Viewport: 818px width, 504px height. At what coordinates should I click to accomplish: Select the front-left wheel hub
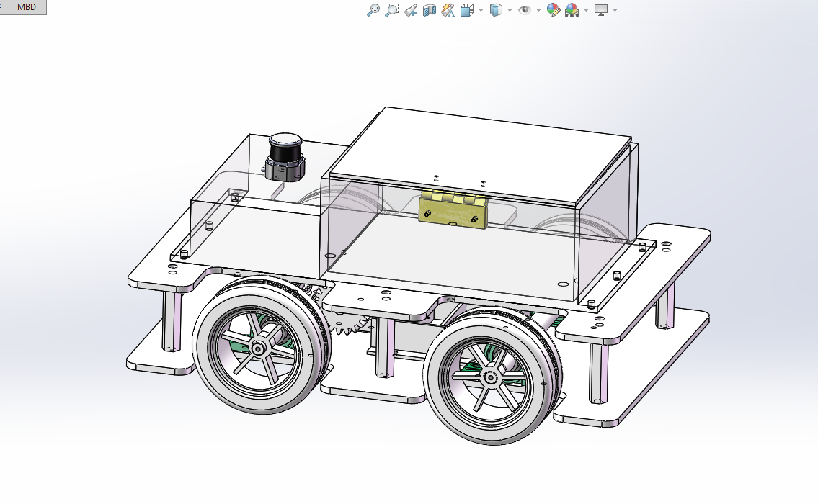tap(258, 348)
